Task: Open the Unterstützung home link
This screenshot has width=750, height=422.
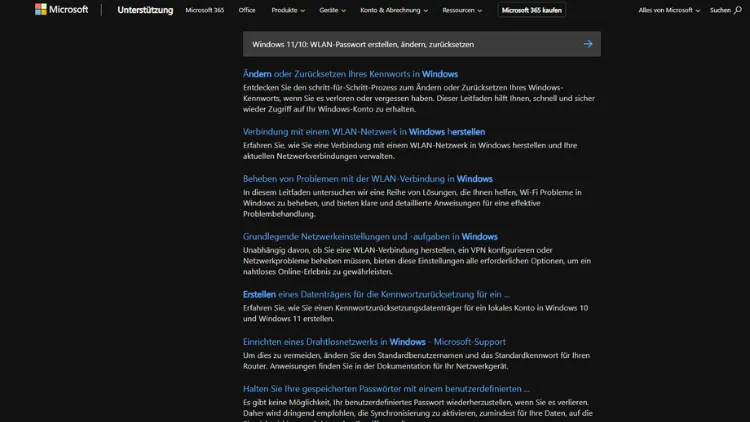Action: click(x=145, y=10)
